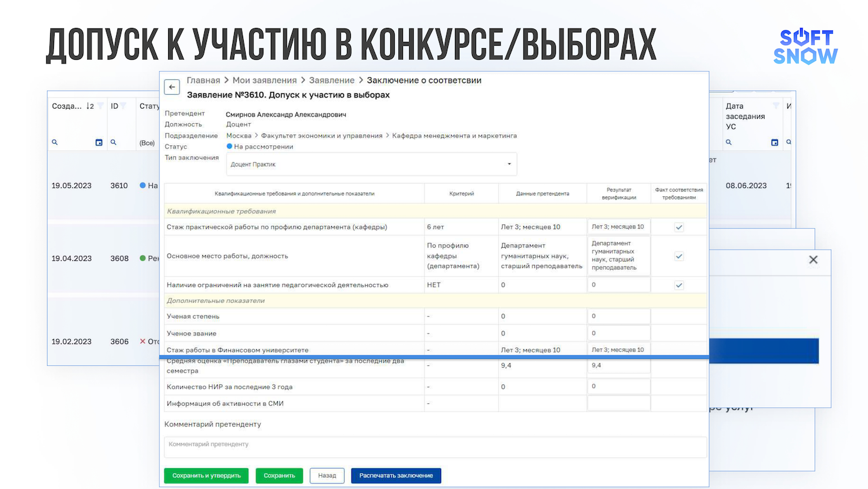Click ID 3608 in the background list
Image resolution: width=868 pixels, height=489 pixels.
[119, 258]
